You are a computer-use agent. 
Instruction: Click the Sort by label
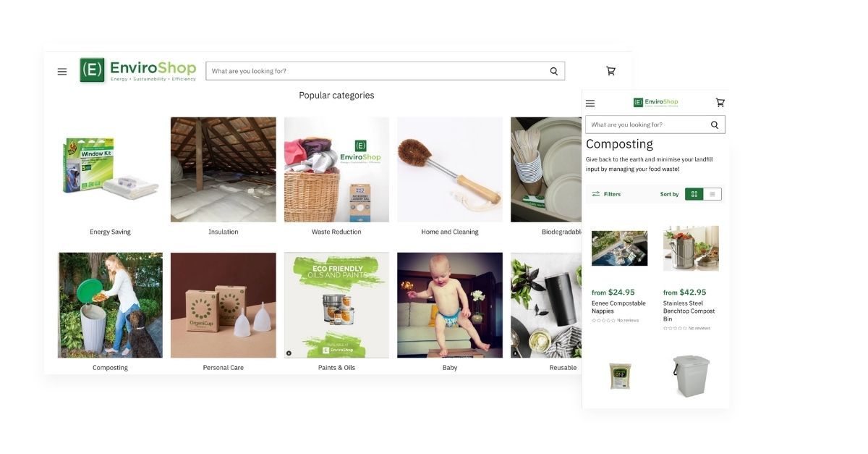pyautogui.click(x=669, y=194)
